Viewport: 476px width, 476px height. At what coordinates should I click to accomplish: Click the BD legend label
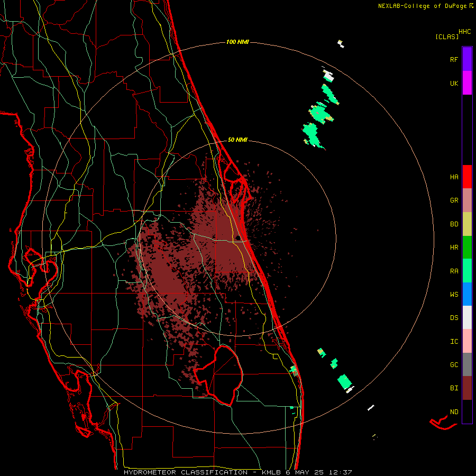point(454,224)
